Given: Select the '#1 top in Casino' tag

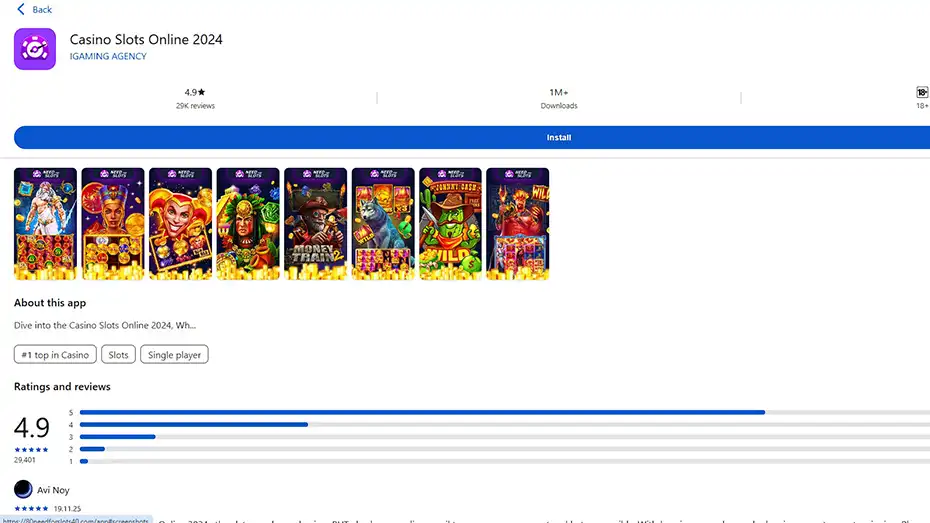Looking at the screenshot, I should 56,355.
